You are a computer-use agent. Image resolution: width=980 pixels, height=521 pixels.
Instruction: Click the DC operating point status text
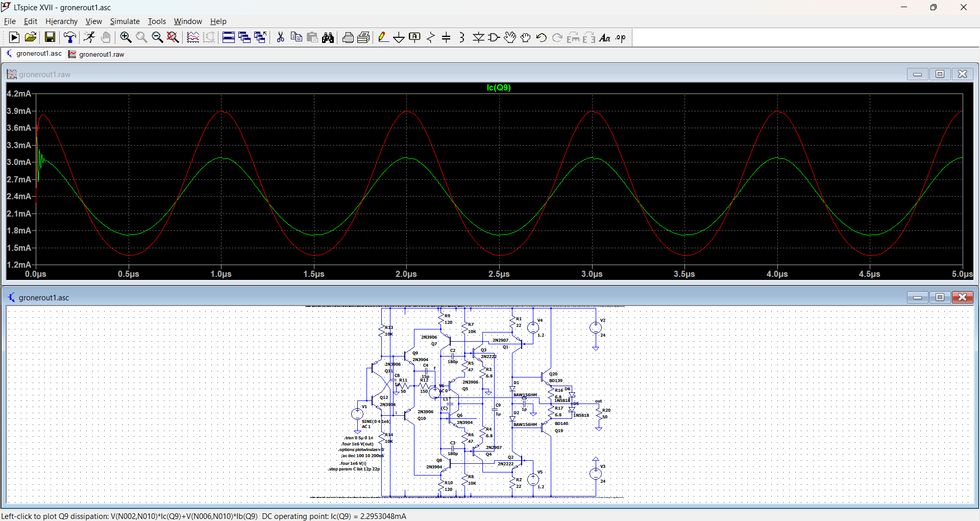pyautogui.click(x=334, y=516)
